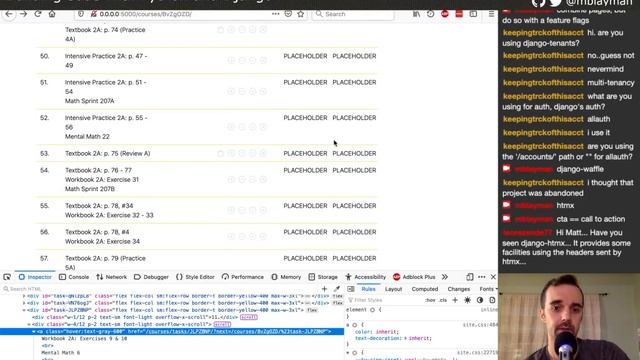Select the Rules sidebar tab
This screenshot has height=360, width=640.
tap(369, 289)
